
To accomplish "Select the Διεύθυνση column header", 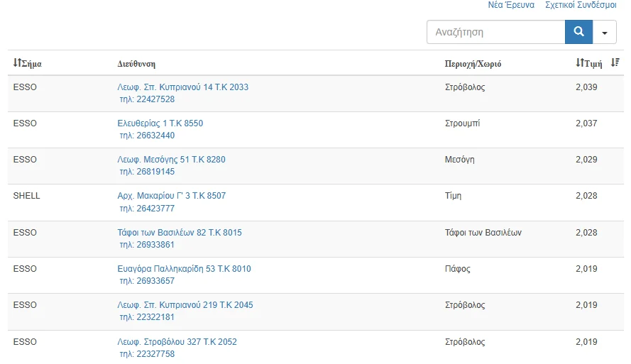I will click(136, 64).
